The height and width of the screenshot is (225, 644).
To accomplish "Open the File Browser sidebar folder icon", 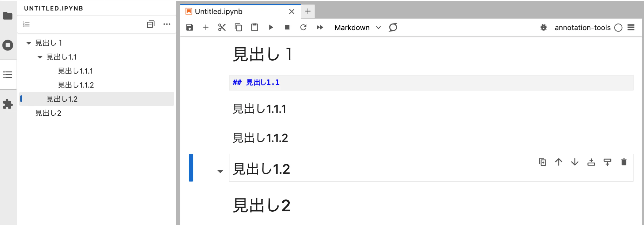I will click(x=8, y=16).
